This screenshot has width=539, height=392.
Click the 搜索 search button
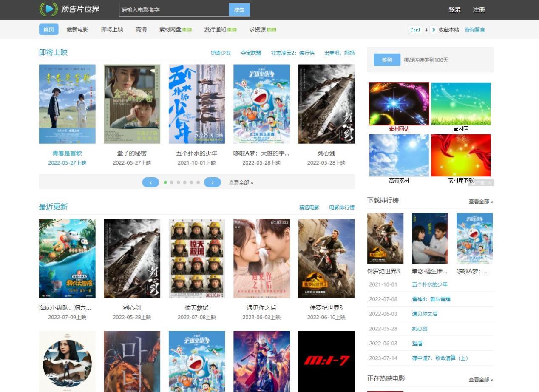click(239, 10)
